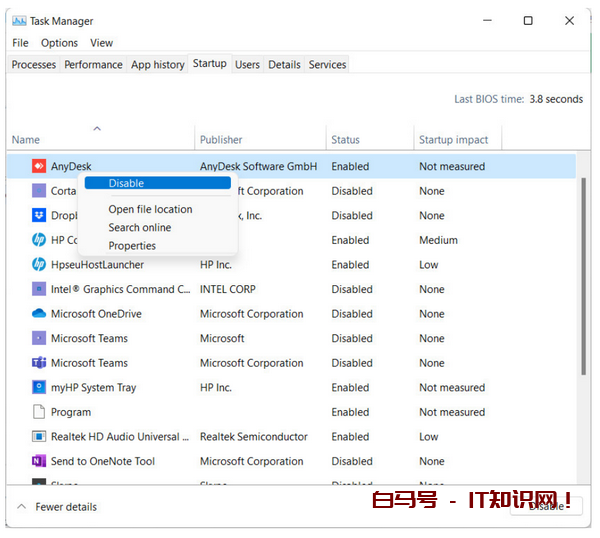Open the Options menu
Viewport: 600px width, 538px height.
pos(59,43)
